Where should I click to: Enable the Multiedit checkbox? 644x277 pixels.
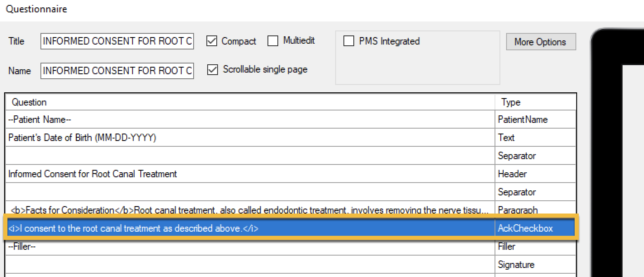click(x=273, y=41)
